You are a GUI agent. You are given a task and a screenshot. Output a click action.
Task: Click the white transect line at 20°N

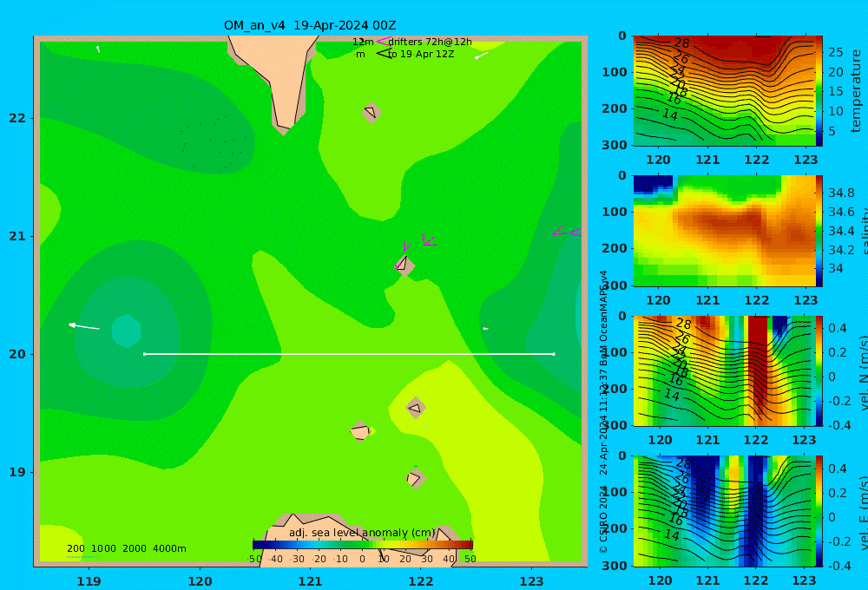[349, 354]
